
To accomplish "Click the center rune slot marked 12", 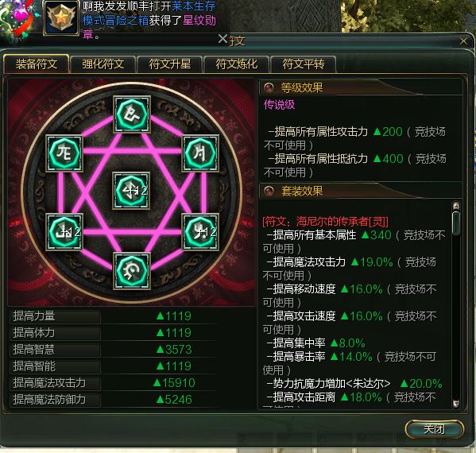I will pos(131,191).
